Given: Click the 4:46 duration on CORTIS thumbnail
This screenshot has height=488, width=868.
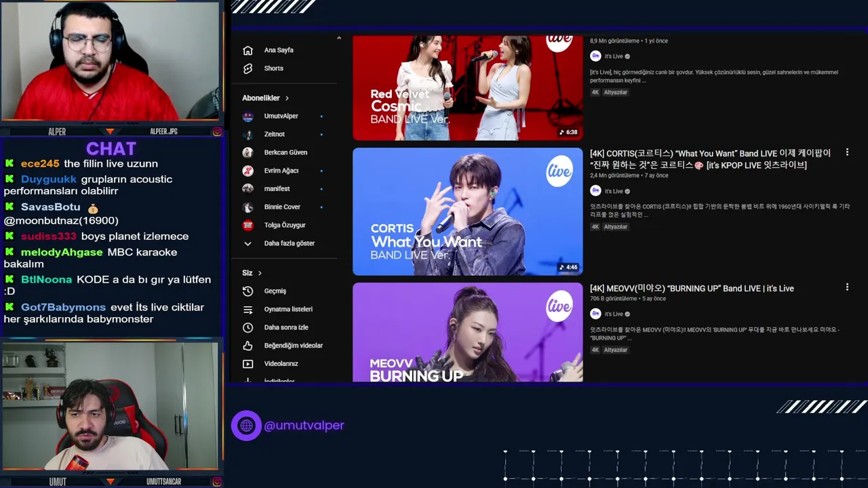Looking at the screenshot, I should (568, 267).
